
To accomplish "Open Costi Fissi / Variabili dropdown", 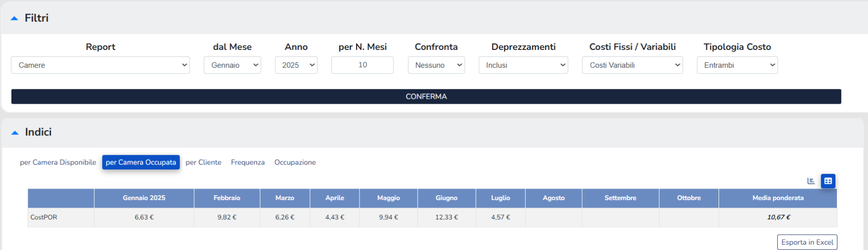I will (x=632, y=65).
